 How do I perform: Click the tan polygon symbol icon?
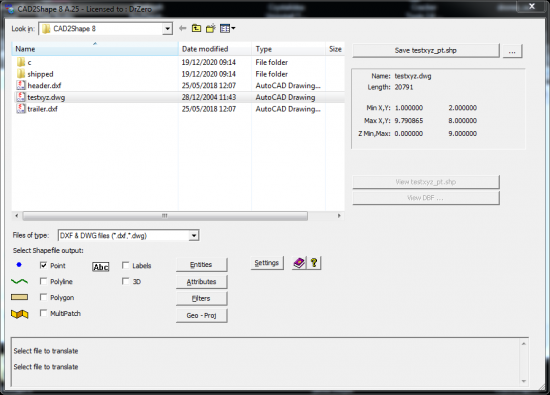[20, 297]
